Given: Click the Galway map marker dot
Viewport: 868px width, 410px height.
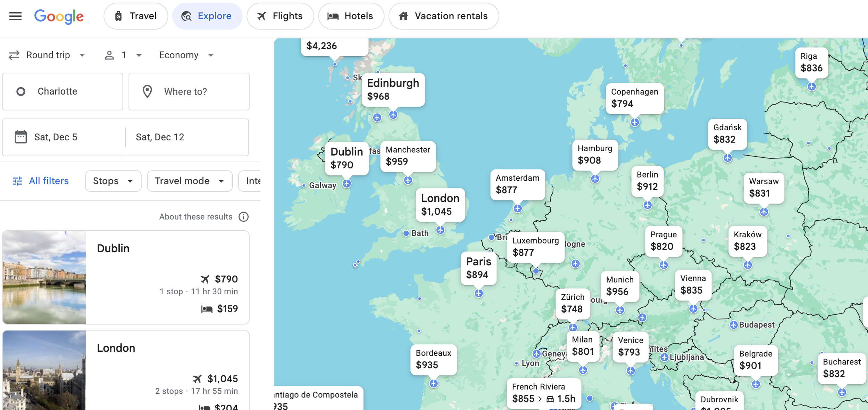Looking at the screenshot, I should click(304, 186).
